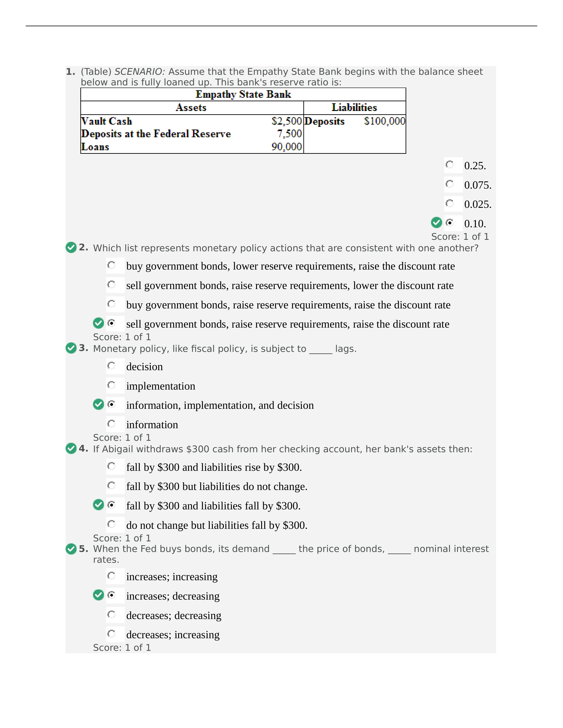Viewport: 563px width, 728px height.
Task: Choose 'sell bonds, raise the discount rate' radio
Action: (111, 323)
